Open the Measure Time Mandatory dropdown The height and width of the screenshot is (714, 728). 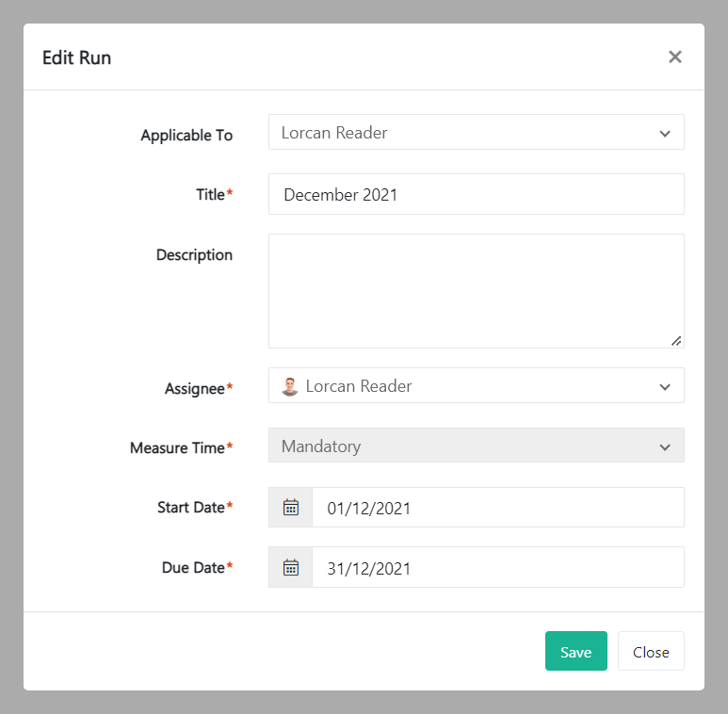coord(476,446)
